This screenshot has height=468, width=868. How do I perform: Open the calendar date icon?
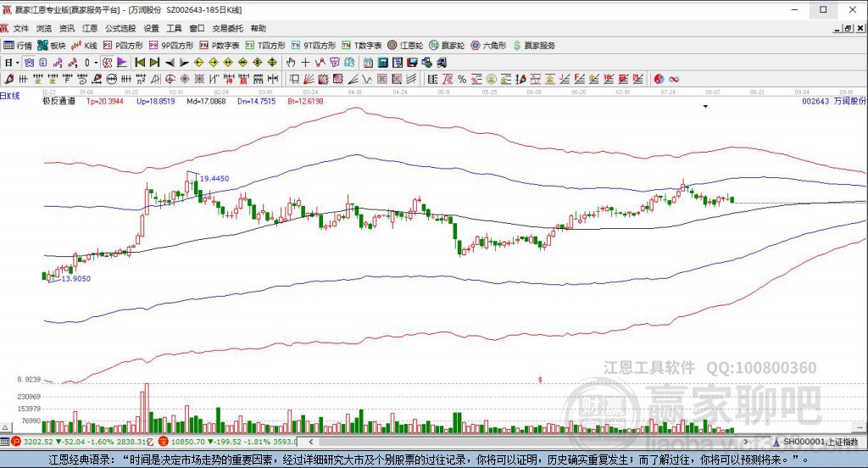[x=368, y=63]
